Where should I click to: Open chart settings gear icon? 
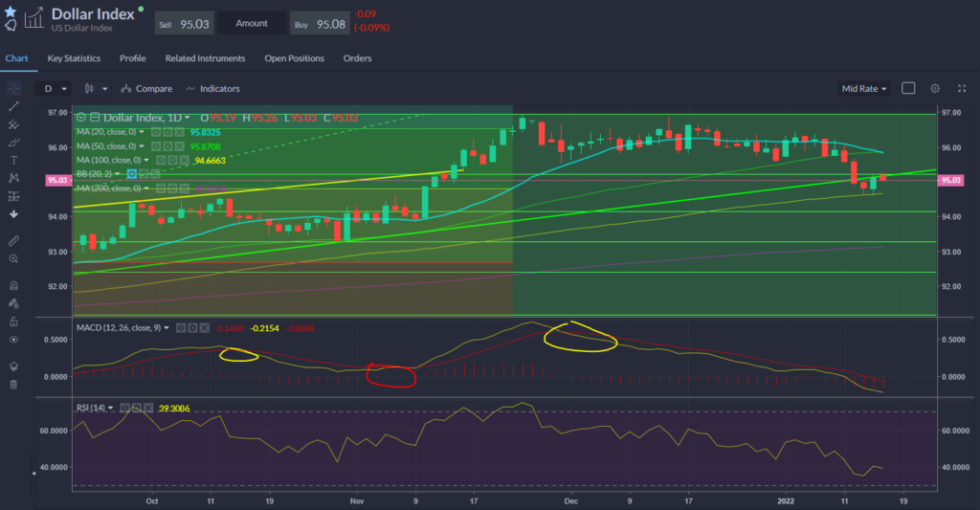(x=934, y=88)
